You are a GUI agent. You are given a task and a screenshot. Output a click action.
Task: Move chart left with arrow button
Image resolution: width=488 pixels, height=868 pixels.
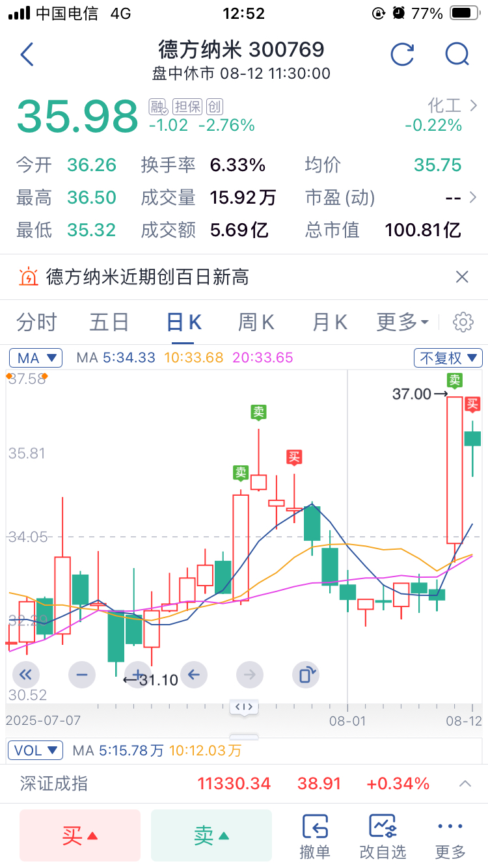pyautogui.click(x=193, y=675)
